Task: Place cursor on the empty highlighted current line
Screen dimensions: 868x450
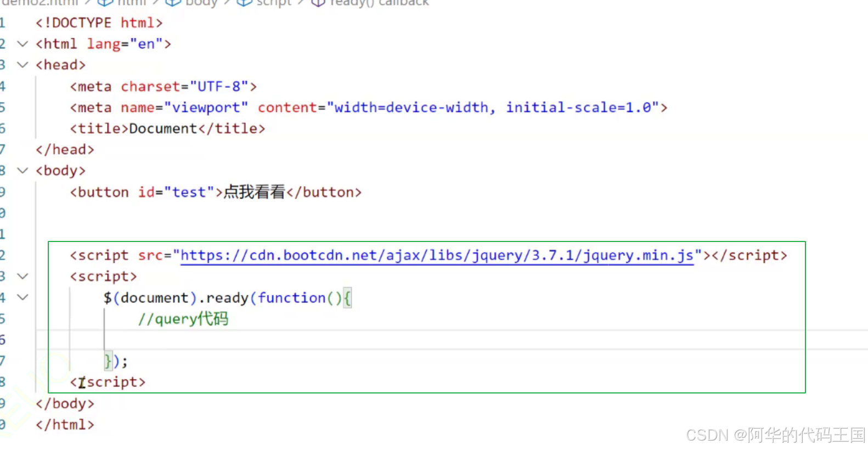Action: point(452,340)
